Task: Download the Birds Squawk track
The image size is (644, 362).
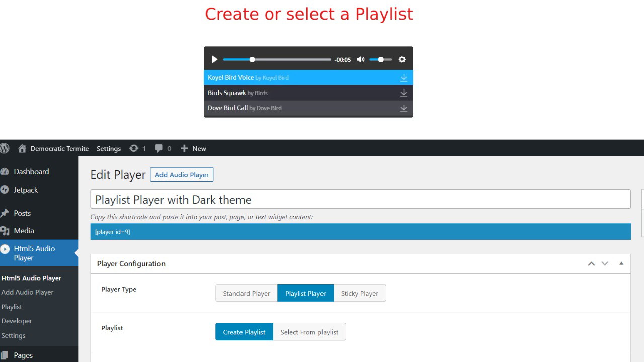Action: [x=404, y=93]
